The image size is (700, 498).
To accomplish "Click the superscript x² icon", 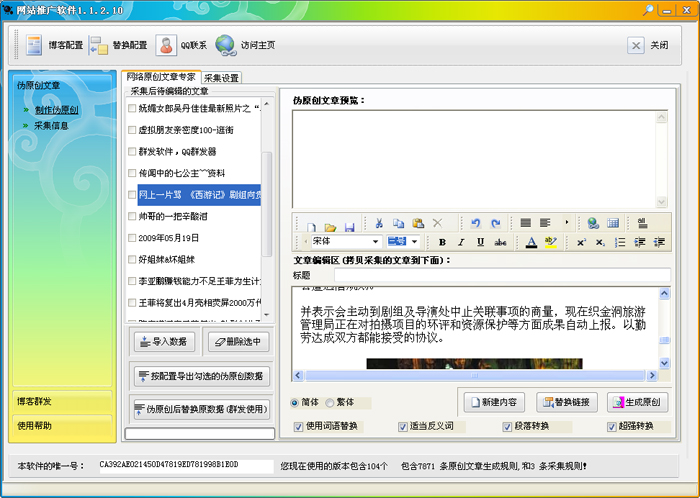I will point(581,242).
